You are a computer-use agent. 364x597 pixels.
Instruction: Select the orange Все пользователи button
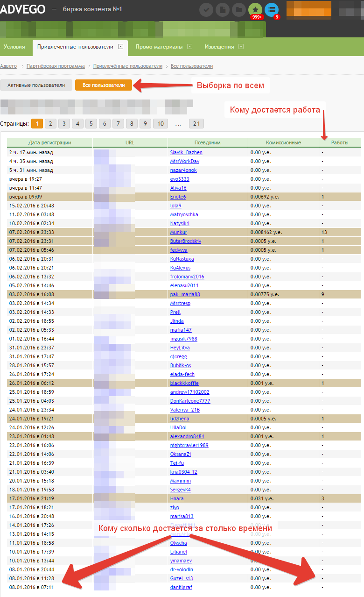click(x=104, y=85)
